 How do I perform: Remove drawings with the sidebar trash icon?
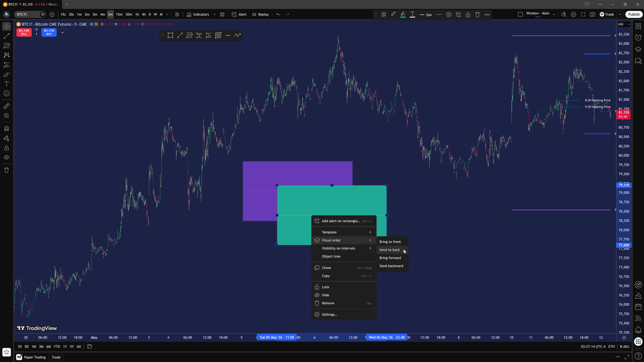[7, 170]
